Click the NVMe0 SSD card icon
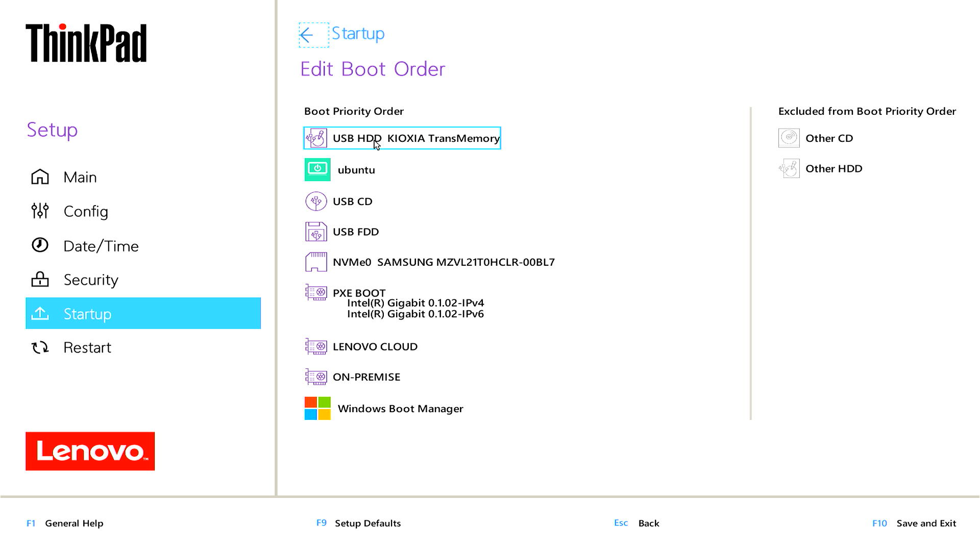The height and width of the screenshot is (551, 980). (316, 262)
